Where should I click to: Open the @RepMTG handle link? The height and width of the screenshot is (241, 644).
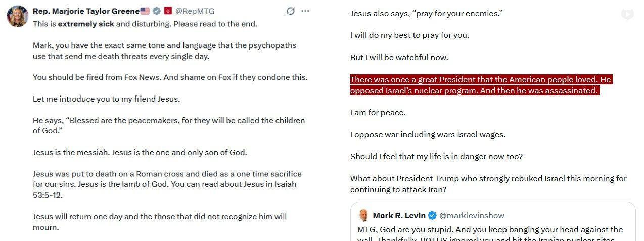195,11
